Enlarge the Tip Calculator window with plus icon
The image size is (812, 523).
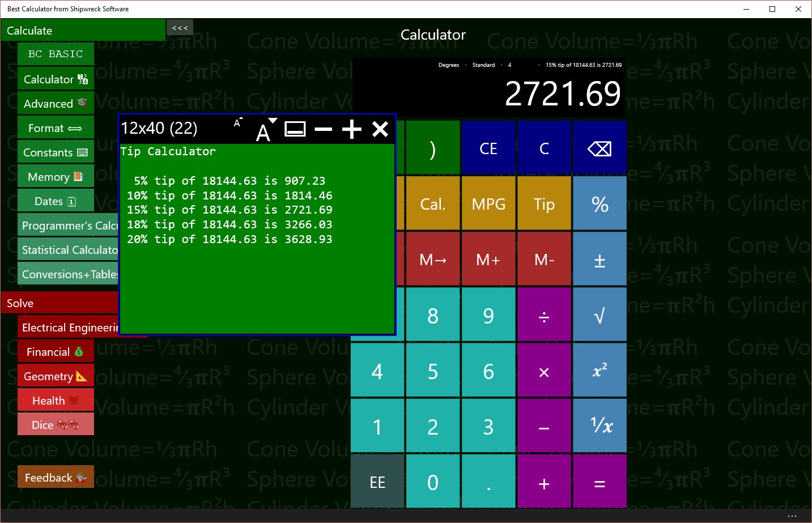coord(351,129)
